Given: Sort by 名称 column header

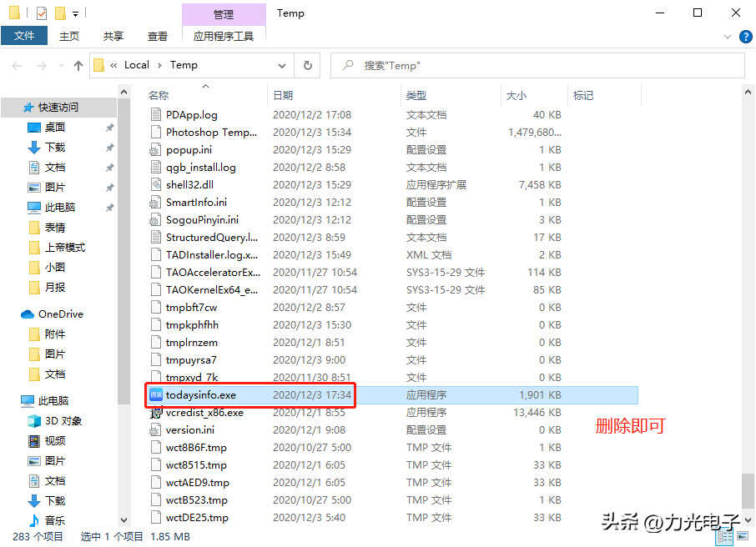Looking at the screenshot, I should [x=159, y=95].
